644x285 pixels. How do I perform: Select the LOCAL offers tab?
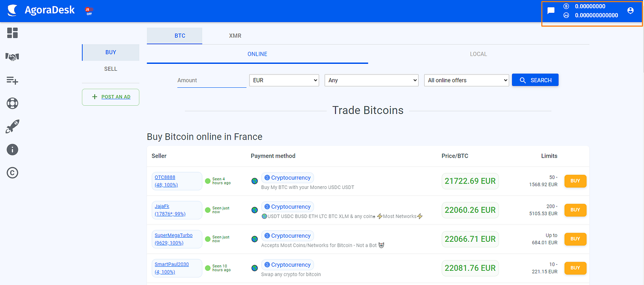(x=478, y=54)
